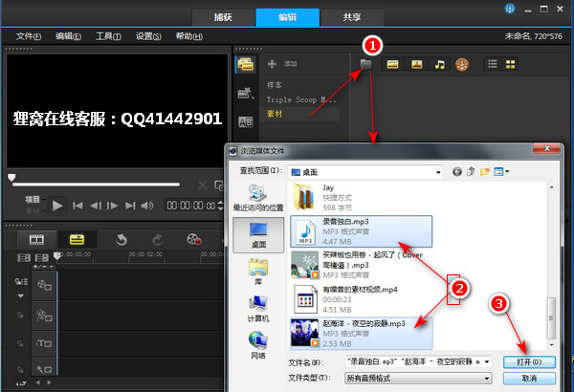Step to previous frame
The image size is (574, 392).
[x=96, y=206]
